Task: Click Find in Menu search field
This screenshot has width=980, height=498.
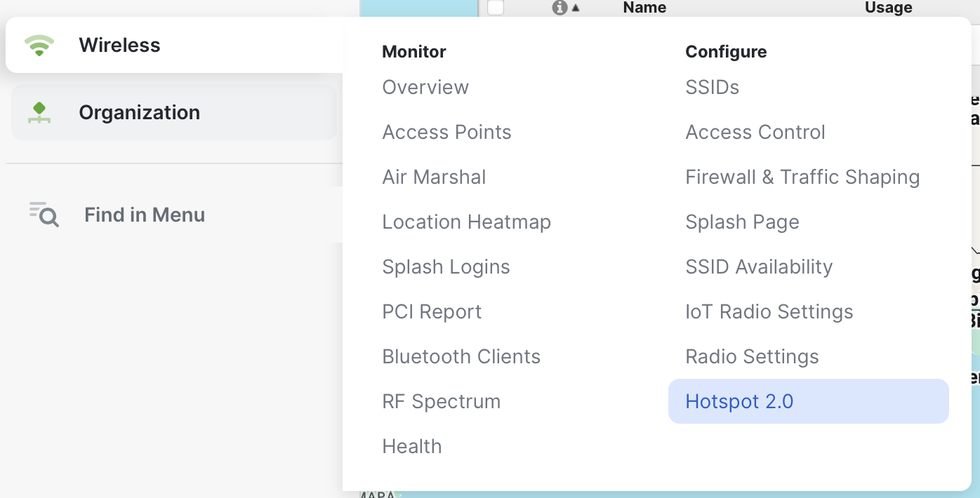Action: pyautogui.click(x=145, y=215)
